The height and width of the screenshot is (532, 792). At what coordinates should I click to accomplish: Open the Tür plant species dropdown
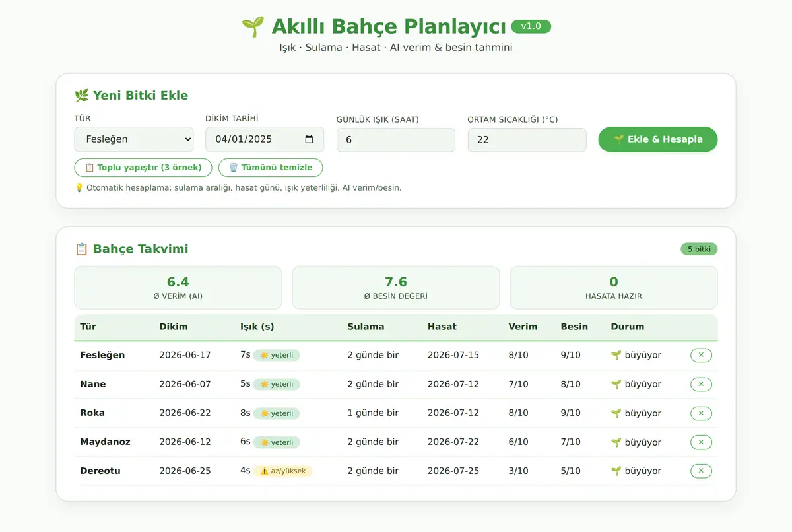[x=134, y=139]
